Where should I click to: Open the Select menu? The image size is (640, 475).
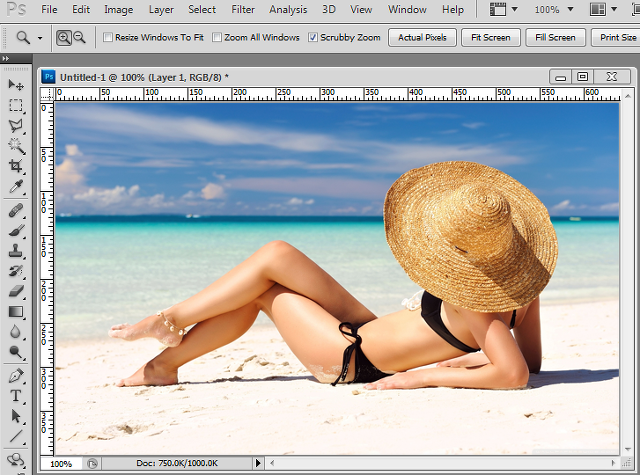(202, 9)
